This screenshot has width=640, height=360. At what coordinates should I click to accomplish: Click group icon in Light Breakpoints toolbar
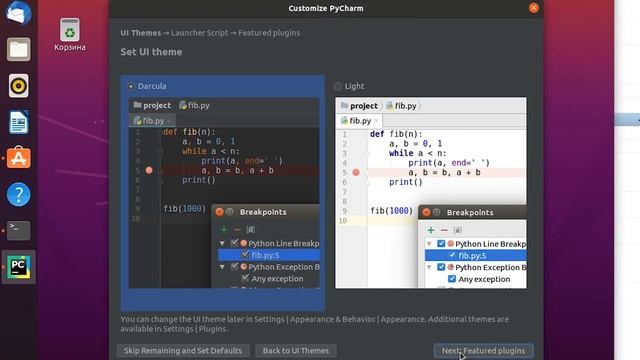458,231
